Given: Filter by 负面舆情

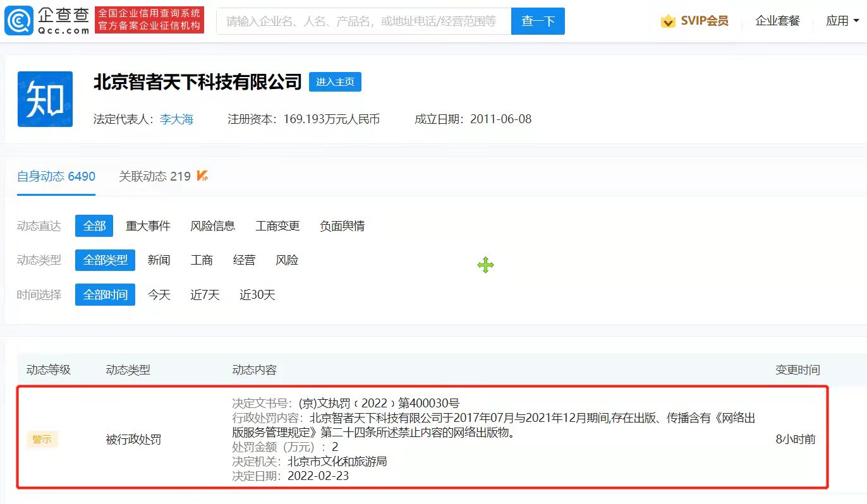Looking at the screenshot, I should point(342,226).
